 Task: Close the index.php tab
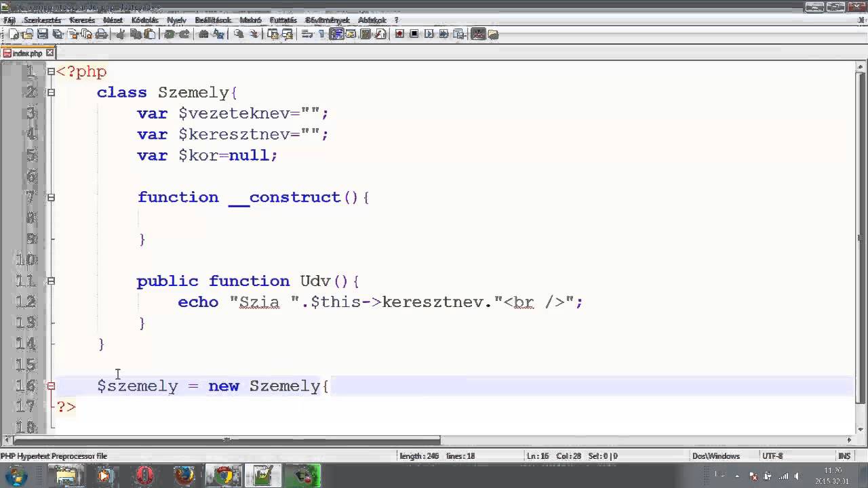point(50,53)
